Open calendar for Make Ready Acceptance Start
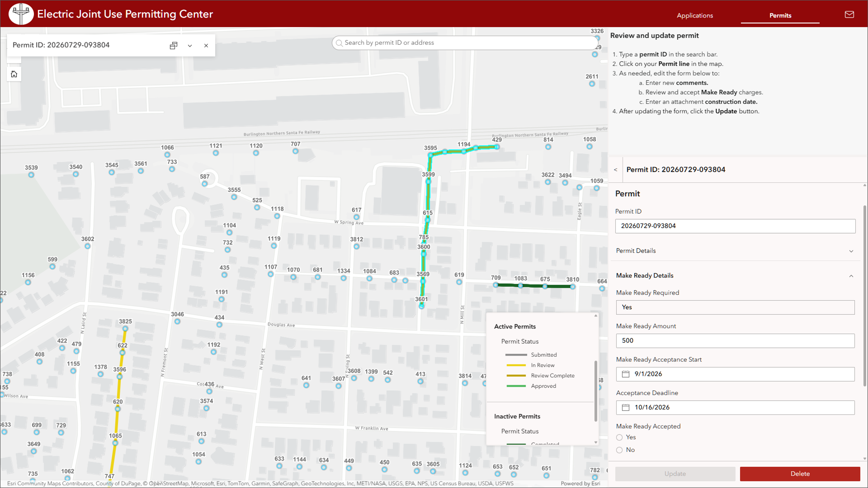This screenshot has width=868, height=488. 626,374
